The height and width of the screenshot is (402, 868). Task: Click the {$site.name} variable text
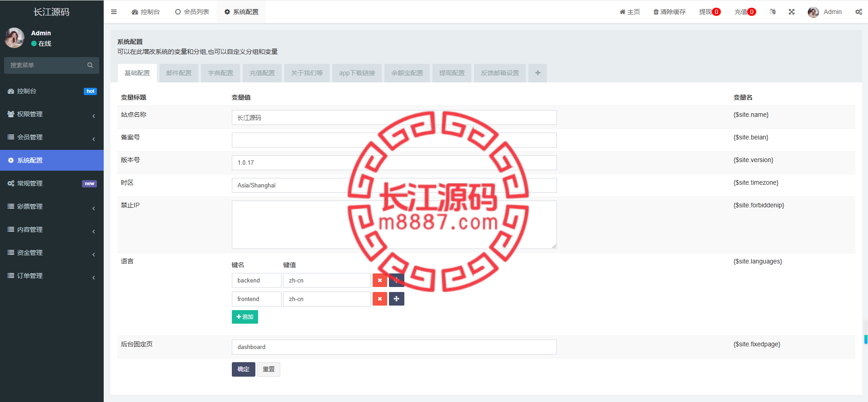point(751,115)
